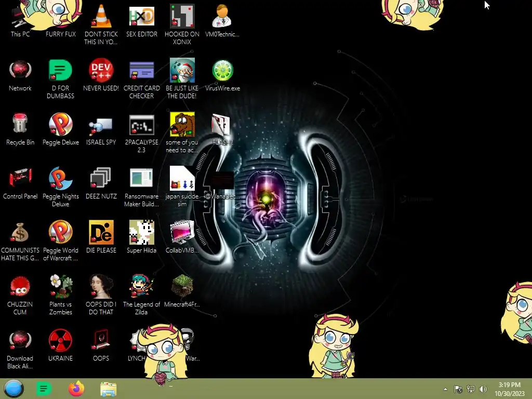Select the VLC cone icon labeled DONT STICK THIS IN YO...
Image resolution: width=532 pixels, height=399 pixels.
101,24
